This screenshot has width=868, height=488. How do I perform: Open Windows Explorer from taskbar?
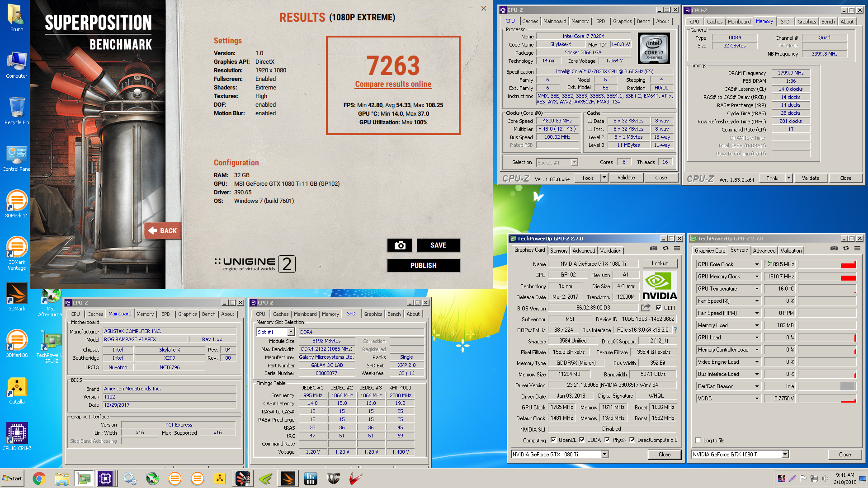[61, 479]
